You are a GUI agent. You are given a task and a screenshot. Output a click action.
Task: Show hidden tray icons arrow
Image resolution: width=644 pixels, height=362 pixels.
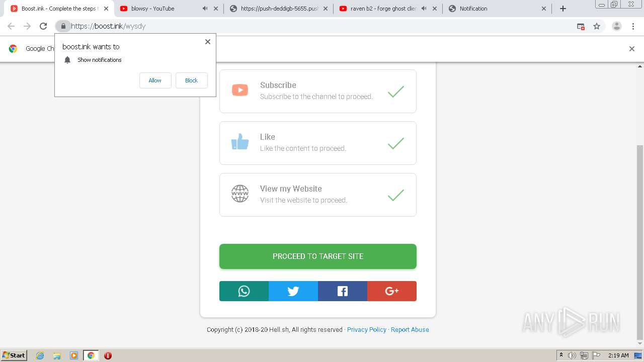coord(561,355)
